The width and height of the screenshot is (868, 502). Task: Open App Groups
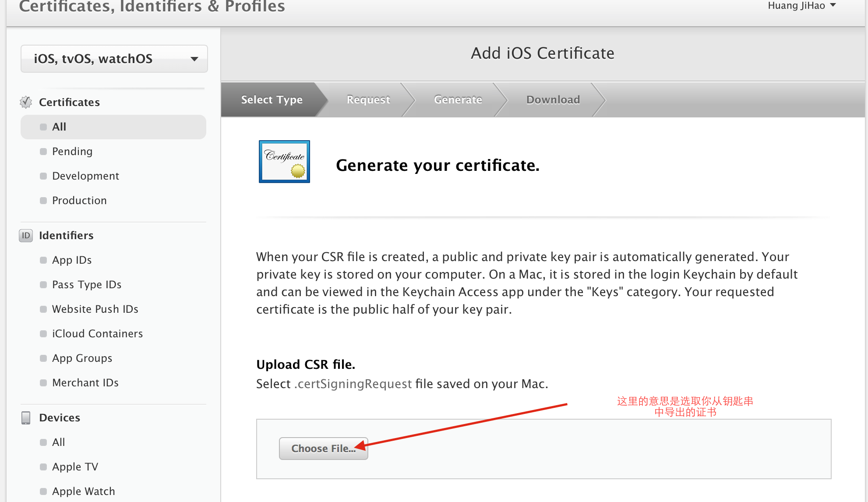(82, 358)
